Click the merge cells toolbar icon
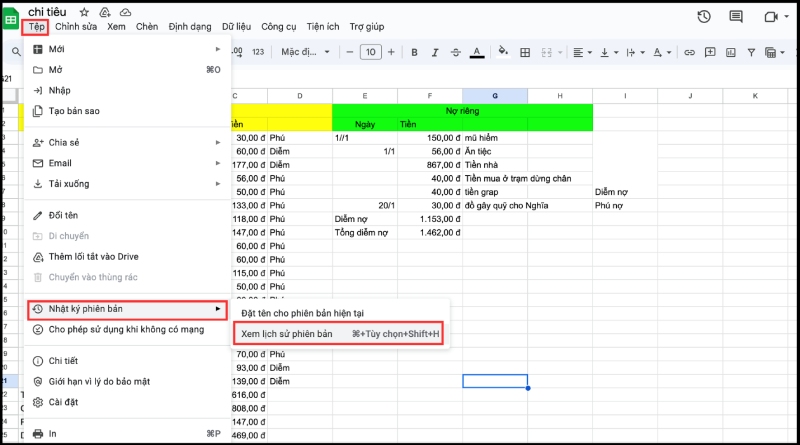800x445 pixels. point(548,52)
